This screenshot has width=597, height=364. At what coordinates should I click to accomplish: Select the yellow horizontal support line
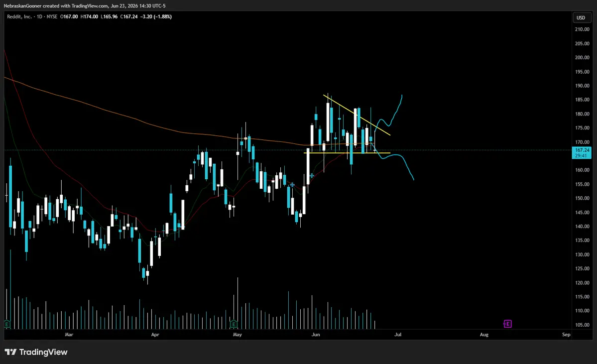click(347, 153)
